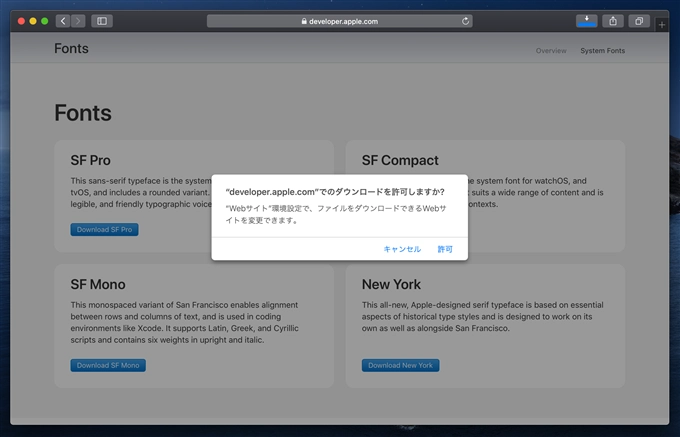Click the green full-screen window button
Screen dimensions: 680x437
click(45, 21)
